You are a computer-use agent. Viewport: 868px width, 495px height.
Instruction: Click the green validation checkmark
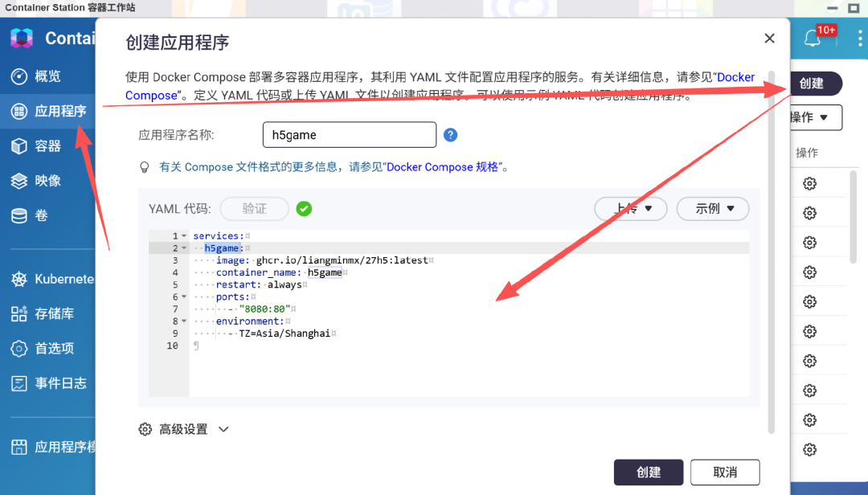[x=304, y=209]
